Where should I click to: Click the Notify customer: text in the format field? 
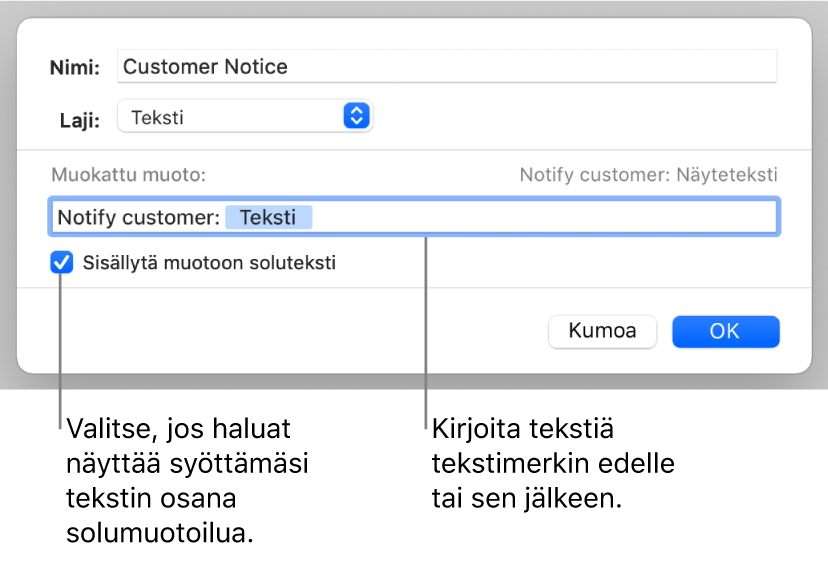point(138,217)
